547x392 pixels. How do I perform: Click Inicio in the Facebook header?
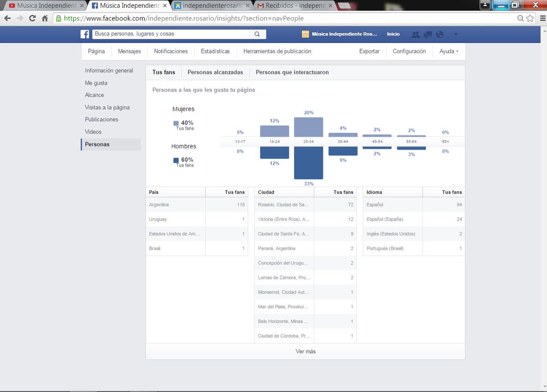[393, 34]
